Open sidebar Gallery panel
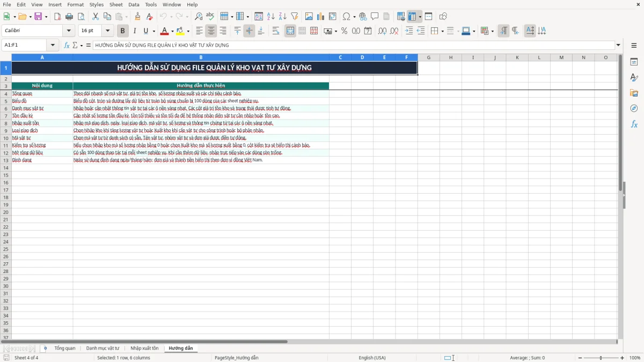644x362 pixels. 634,93
